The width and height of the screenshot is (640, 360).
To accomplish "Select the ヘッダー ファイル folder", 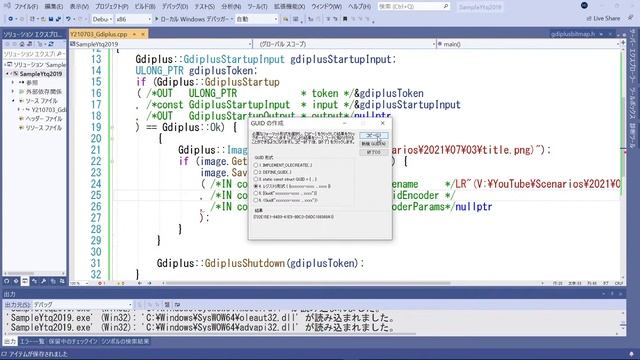I will tap(44, 119).
